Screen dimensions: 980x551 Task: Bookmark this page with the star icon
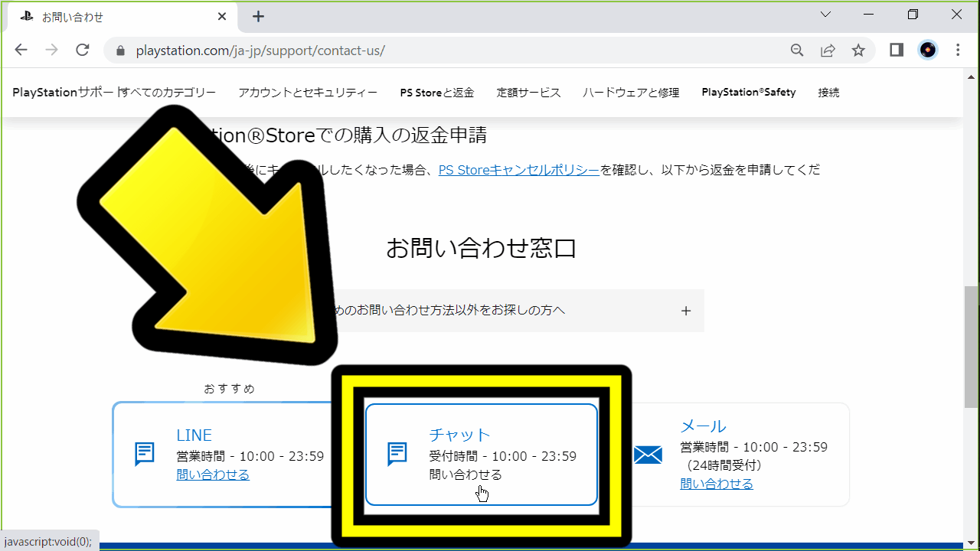pyautogui.click(x=858, y=50)
